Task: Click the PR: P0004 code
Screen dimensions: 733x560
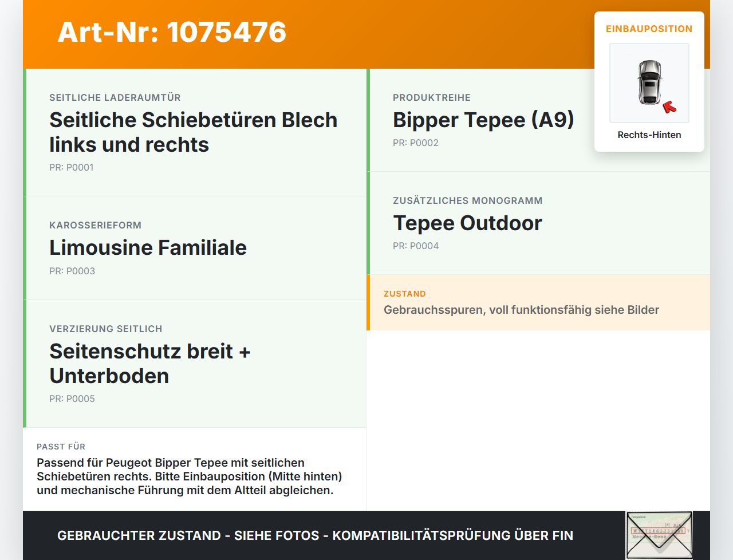Action: (x=416, y=246)
